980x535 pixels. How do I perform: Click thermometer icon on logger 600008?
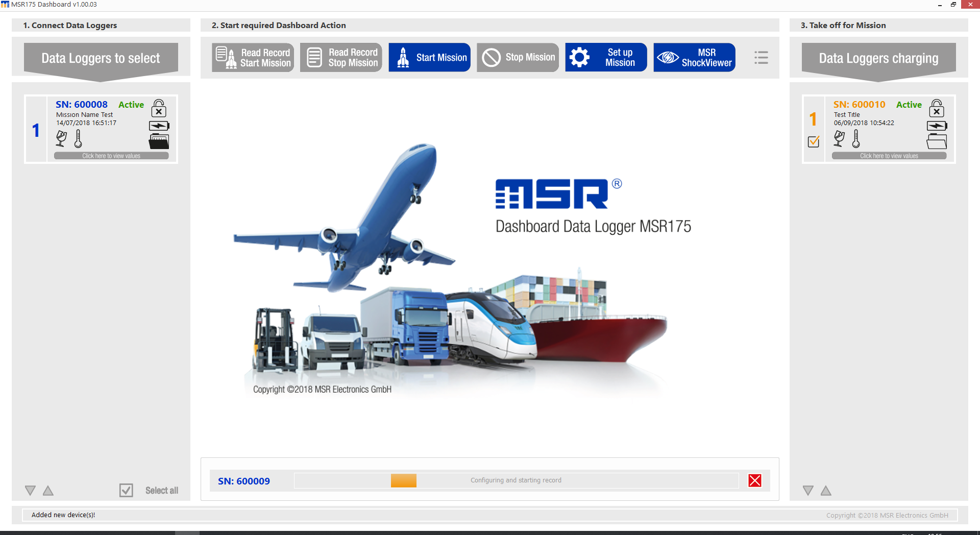click(78, 138)
